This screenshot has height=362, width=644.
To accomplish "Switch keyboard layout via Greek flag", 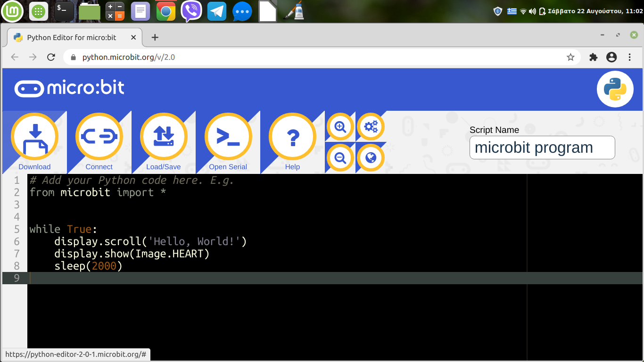I will coord(512,11).
